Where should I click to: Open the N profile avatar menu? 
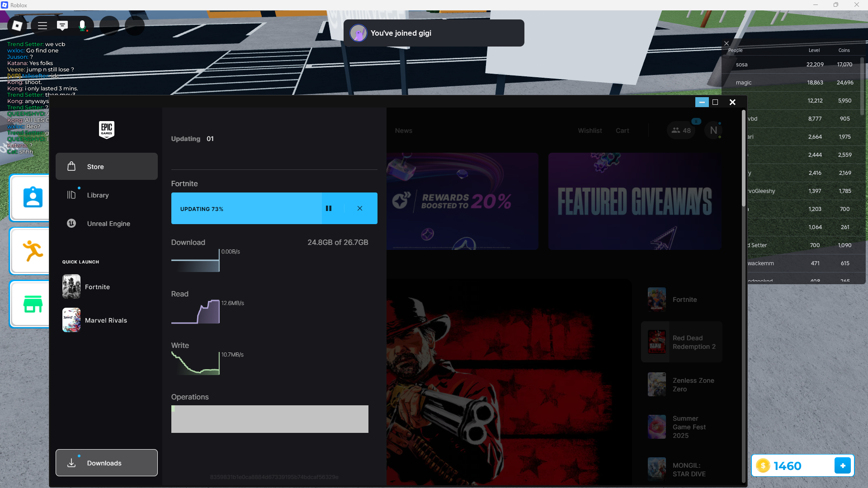tap(713, 131)
